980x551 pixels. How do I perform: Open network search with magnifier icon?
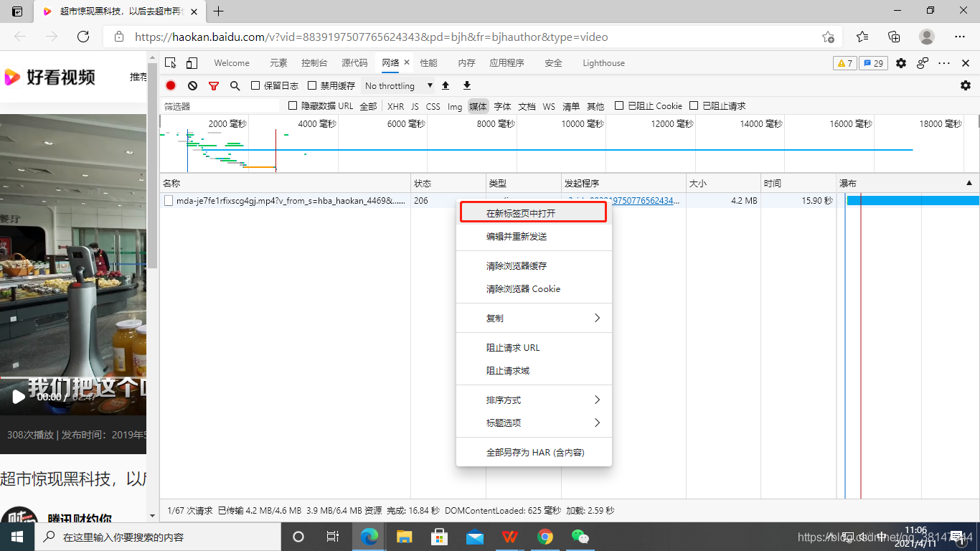235,85
